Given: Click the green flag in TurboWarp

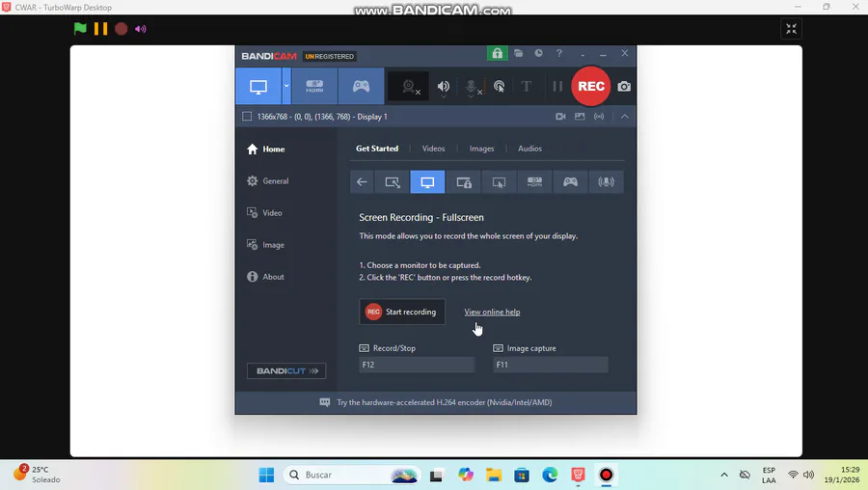Looking at the screenshot, I should click(80, 29).
